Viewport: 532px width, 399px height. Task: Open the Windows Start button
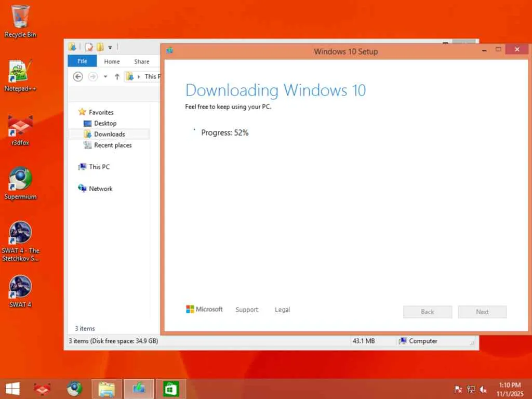tap(12, 389)
